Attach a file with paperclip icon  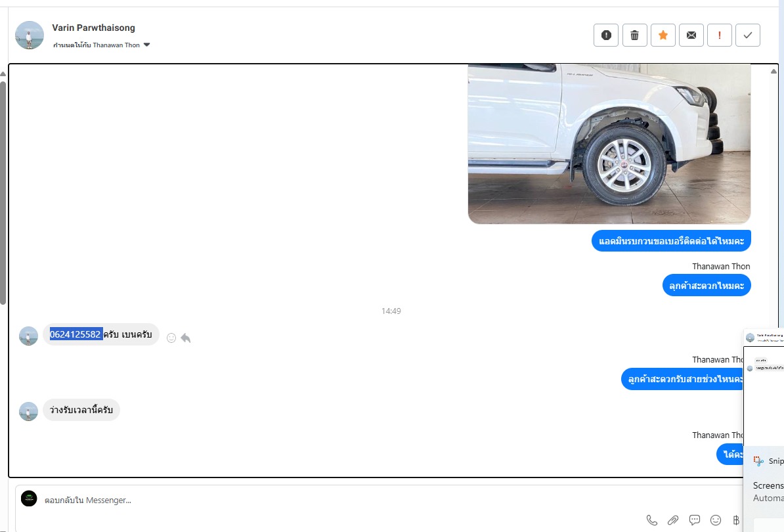pos(673,520)
